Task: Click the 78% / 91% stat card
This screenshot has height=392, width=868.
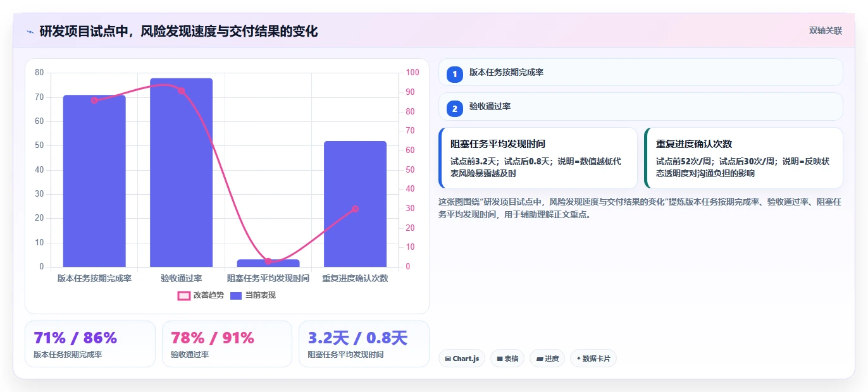Action: [227, 344]
